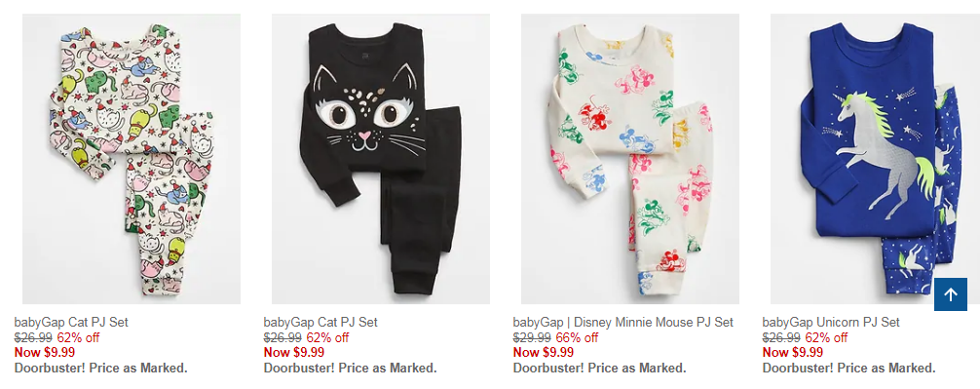Select Now $9.99 under the black cat set

[x=294, y=352]
